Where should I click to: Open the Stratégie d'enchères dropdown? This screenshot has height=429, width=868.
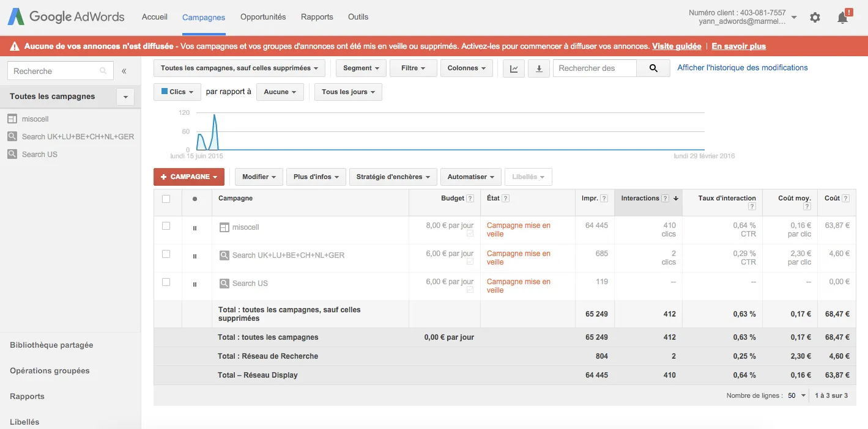[x=393, y=177]
